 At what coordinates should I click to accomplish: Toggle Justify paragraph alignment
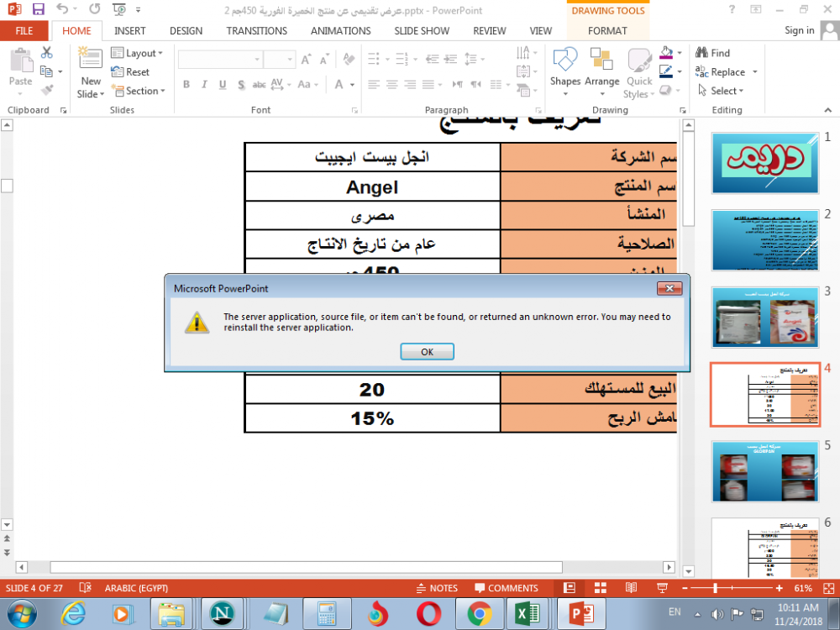tap(428, 84)
